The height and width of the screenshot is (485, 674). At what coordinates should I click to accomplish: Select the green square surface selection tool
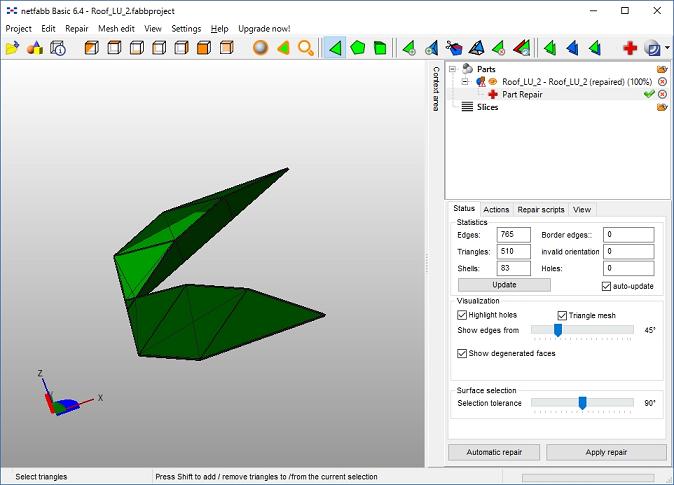(380, 48)
